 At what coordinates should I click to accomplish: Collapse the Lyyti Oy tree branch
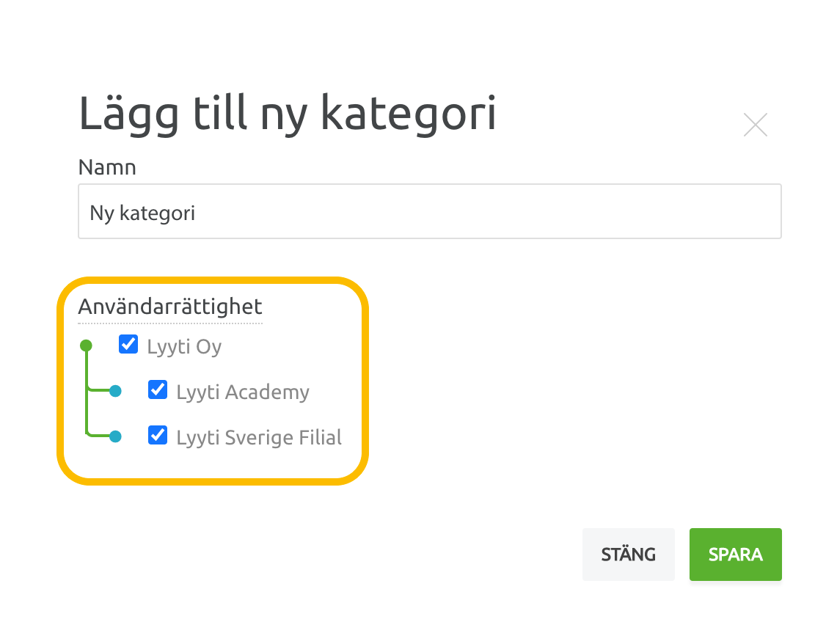point(85,344)
